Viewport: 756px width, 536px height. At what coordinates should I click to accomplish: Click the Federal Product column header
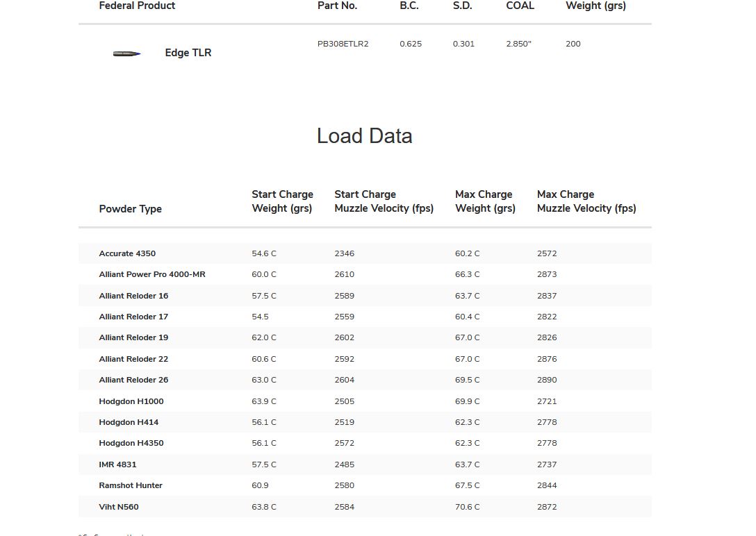click(x=137, y=6)
